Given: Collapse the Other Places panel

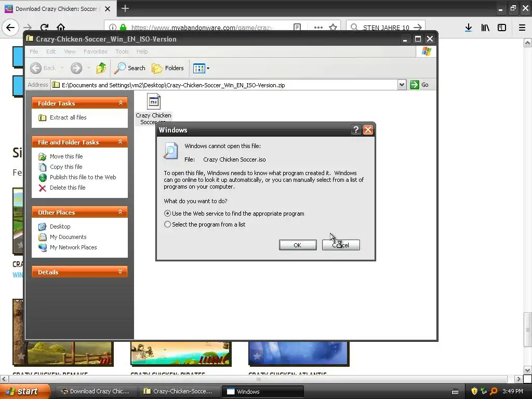Looking at the screenshot, I should point(121,212).
